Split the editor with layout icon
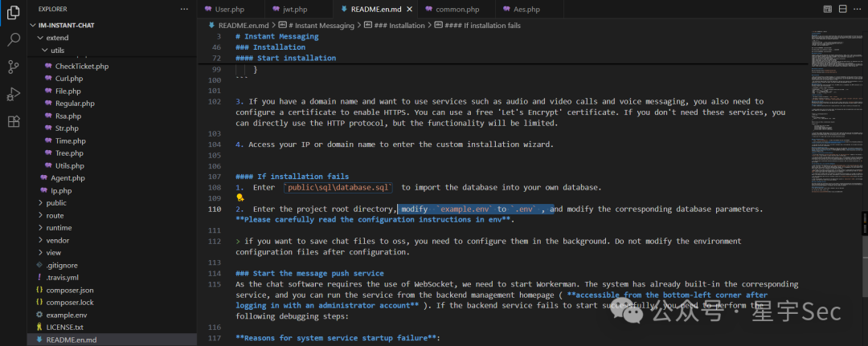The image size is (868, 346). click(842, 10)
